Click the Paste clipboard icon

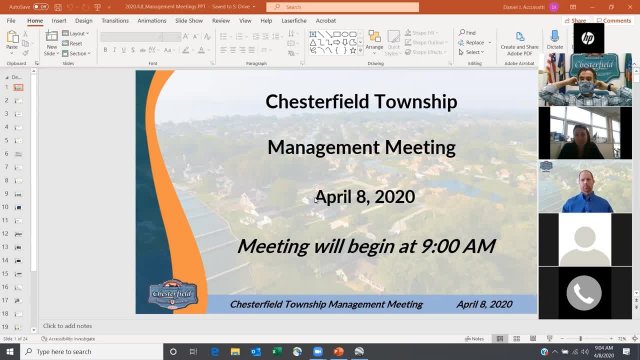pyautogui.click(x=12, y=38)
